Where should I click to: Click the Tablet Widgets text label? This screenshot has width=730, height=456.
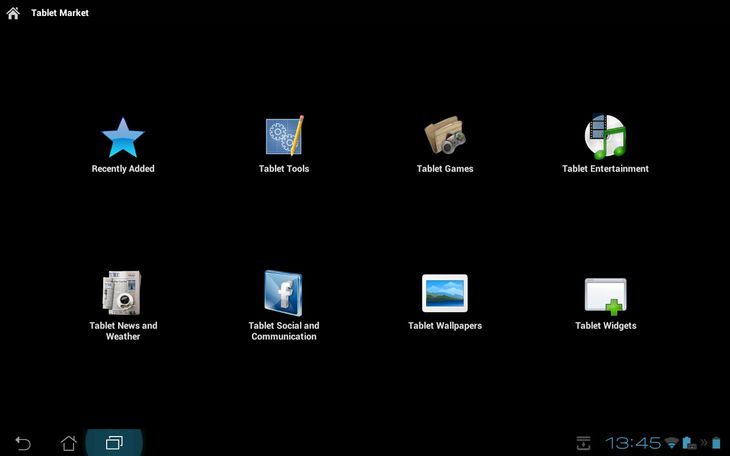[x=606, y=326]
